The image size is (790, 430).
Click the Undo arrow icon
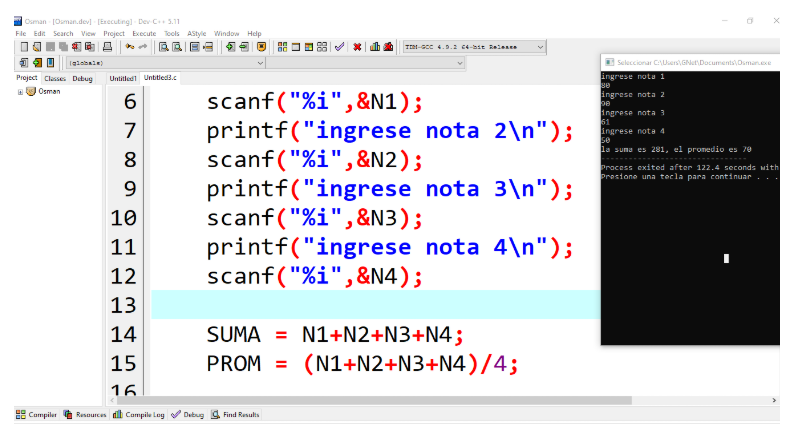click(x=130, y=47)
